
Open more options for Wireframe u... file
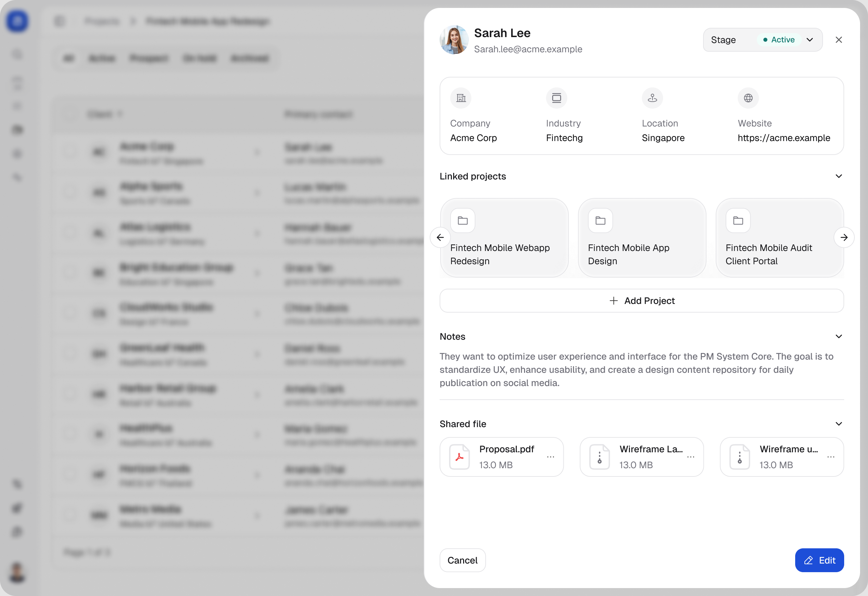click(x=831, y=457)
